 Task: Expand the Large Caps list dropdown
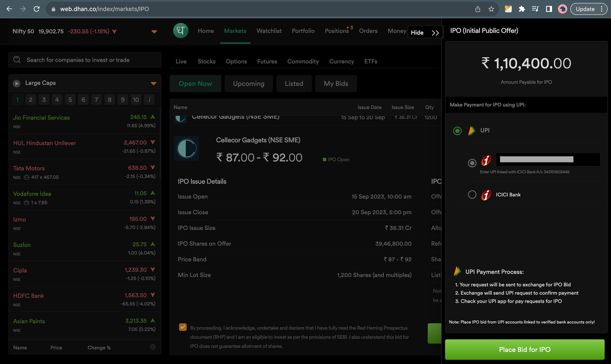click(x=153, y=83)
